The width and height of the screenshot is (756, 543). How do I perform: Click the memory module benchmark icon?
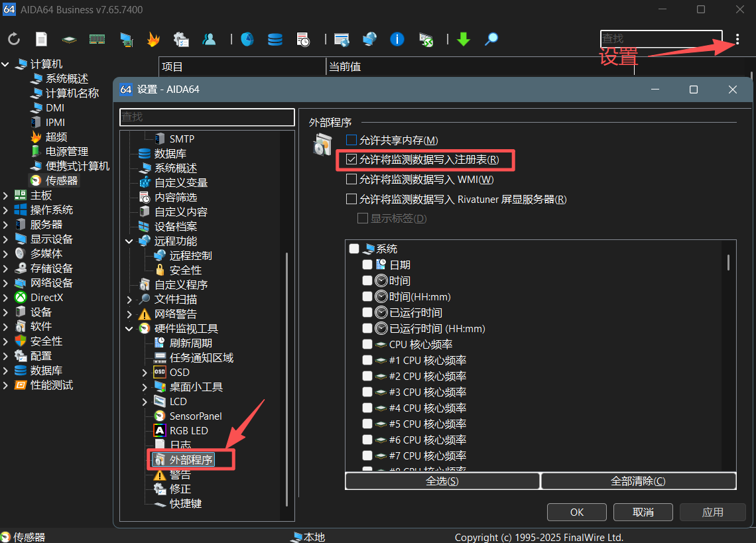click(97, 39)
